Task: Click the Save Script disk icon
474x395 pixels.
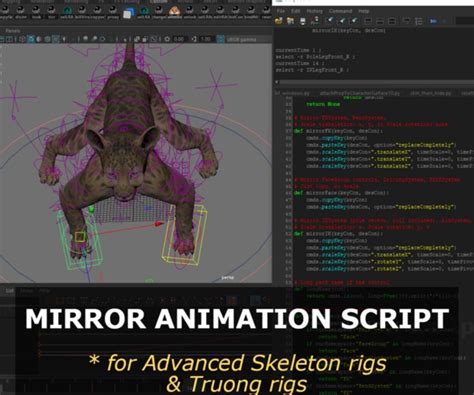Action: 303,21
